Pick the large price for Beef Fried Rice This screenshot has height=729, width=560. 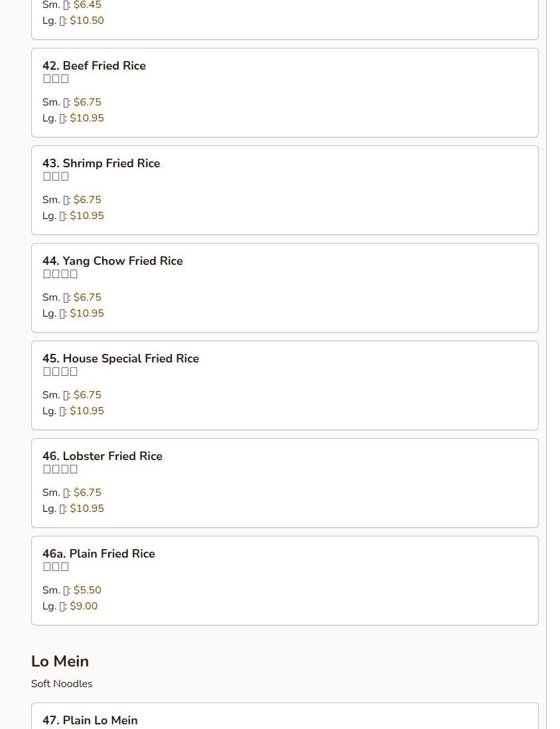(x=87, y=118)
